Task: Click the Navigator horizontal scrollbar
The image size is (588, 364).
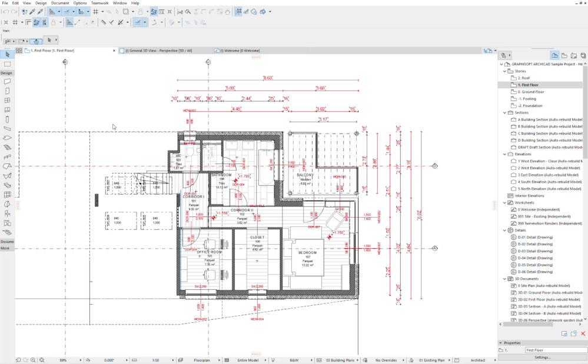Action: pyautogui.click(x=528, y=324)
